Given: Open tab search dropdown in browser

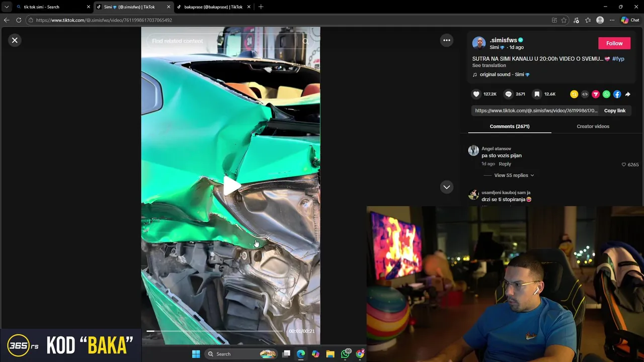Looking at the screenshot, I should 7,7.
